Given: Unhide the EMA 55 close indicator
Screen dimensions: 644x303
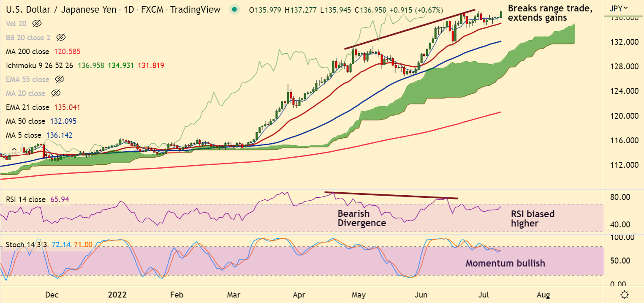Looking at the screenshot, I should [60, 79].
